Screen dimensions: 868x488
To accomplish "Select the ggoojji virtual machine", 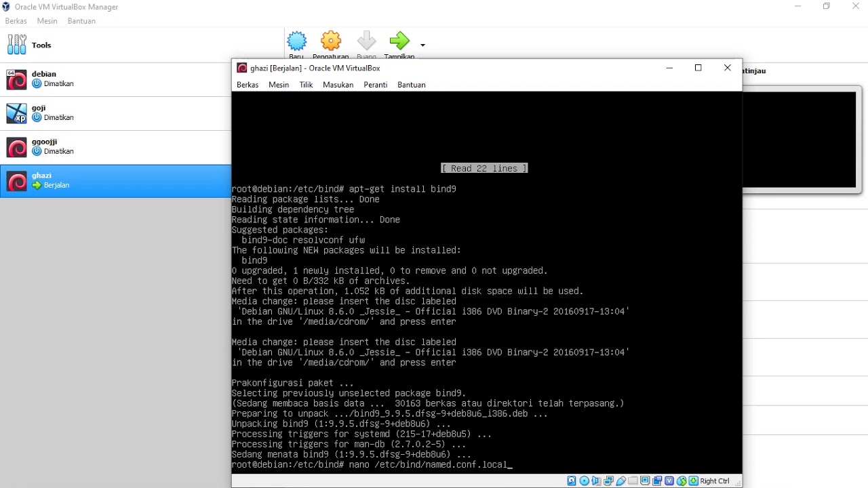I will coord(115,147).
